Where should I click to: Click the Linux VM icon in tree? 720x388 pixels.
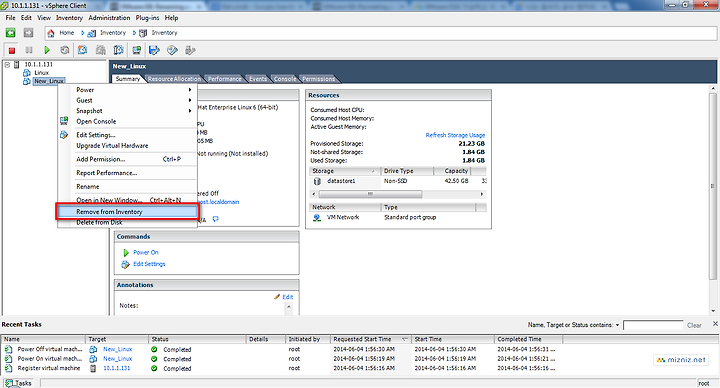pos(27,73)
